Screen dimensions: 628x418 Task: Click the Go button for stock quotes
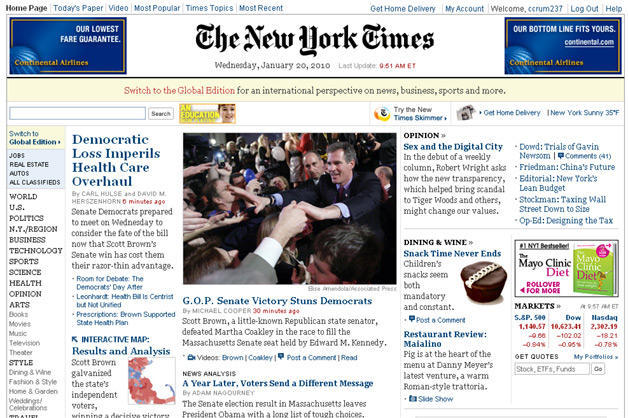coord(598,369)
